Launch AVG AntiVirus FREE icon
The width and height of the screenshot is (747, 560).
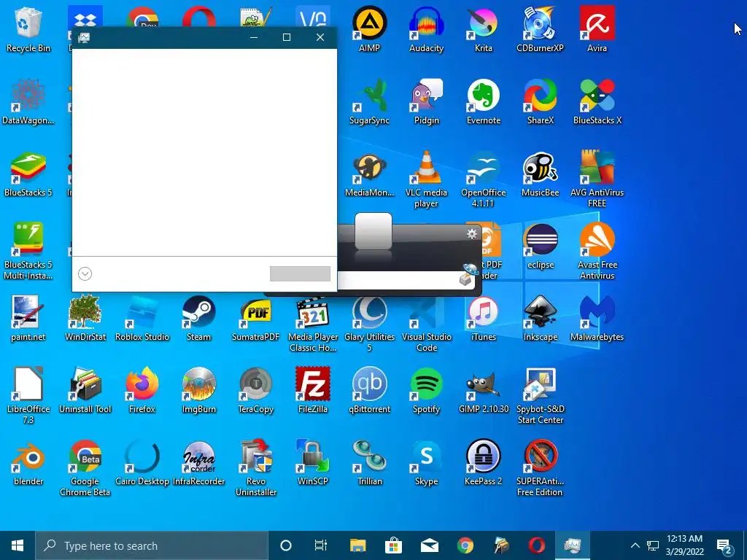(x=597, y=179)
